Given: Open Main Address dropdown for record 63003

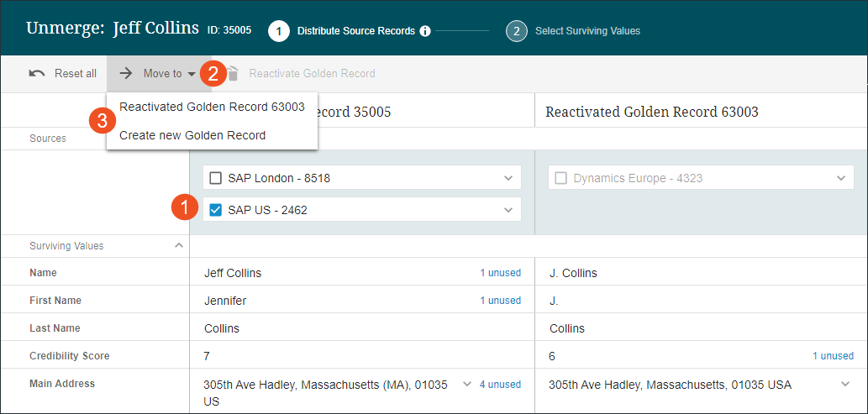Looking at the screenshot, I should tap(845, 385).
